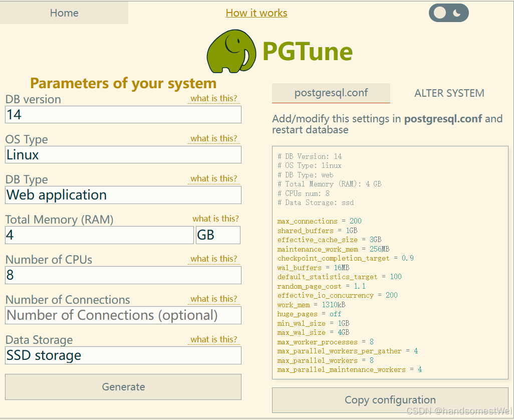Click 'what is this?' beside Data Storage

click(x=214, y=339)
